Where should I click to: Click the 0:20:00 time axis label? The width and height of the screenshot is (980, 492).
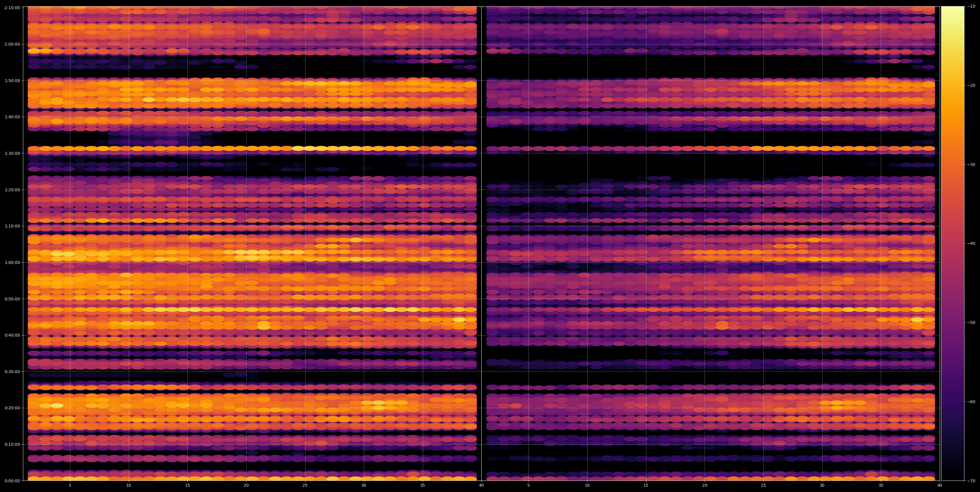(13, 408)
